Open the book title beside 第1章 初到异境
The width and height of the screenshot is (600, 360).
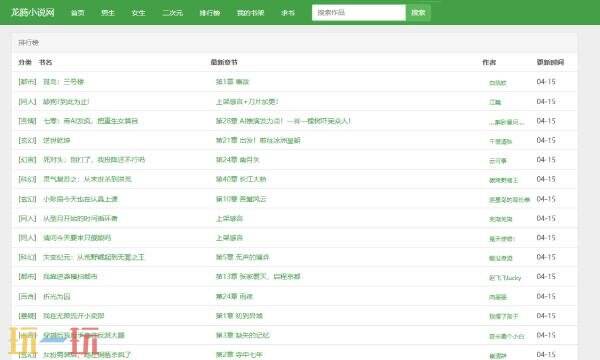click(73, 316)
